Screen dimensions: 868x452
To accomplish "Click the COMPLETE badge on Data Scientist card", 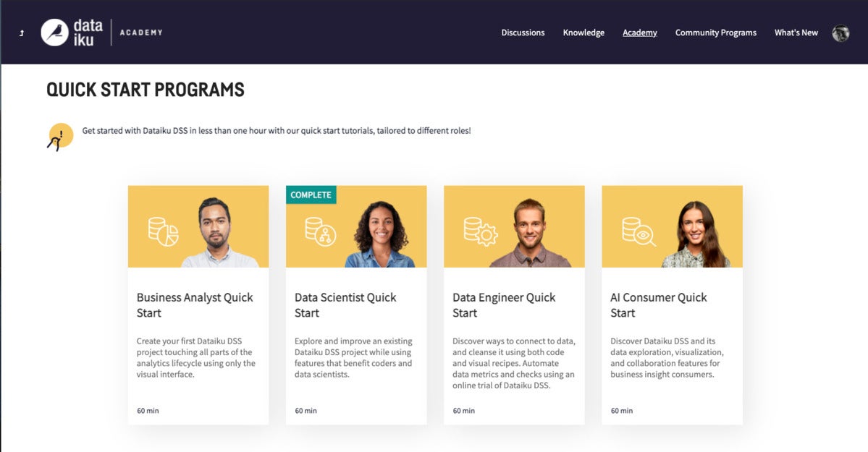I will [311, 195].
